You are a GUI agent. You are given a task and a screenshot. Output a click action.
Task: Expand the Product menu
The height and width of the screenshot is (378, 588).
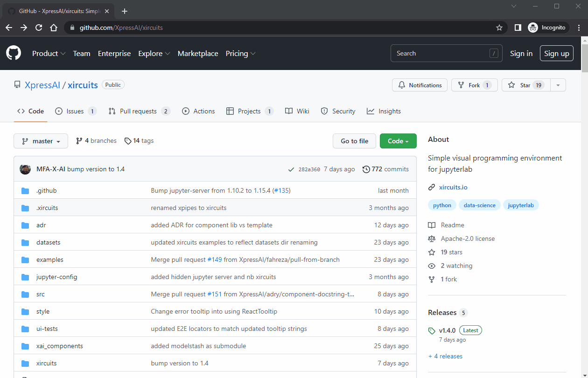point(49,53)
